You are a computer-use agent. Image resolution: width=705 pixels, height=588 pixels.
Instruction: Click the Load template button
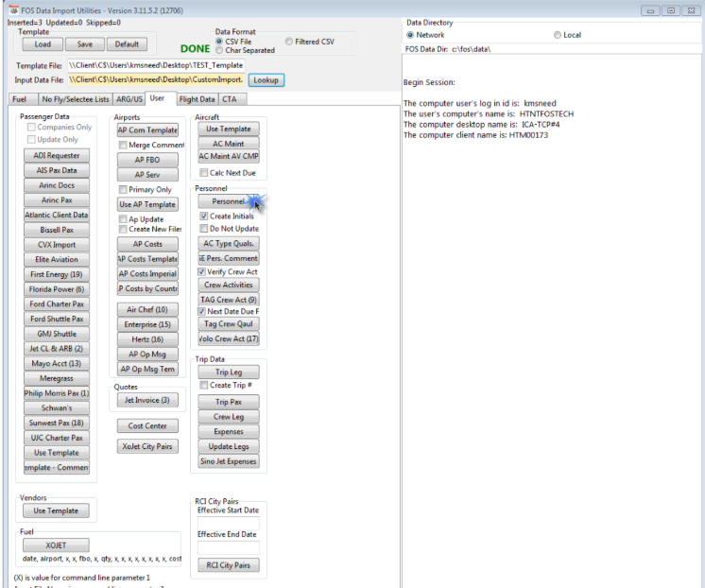(43, 44)
